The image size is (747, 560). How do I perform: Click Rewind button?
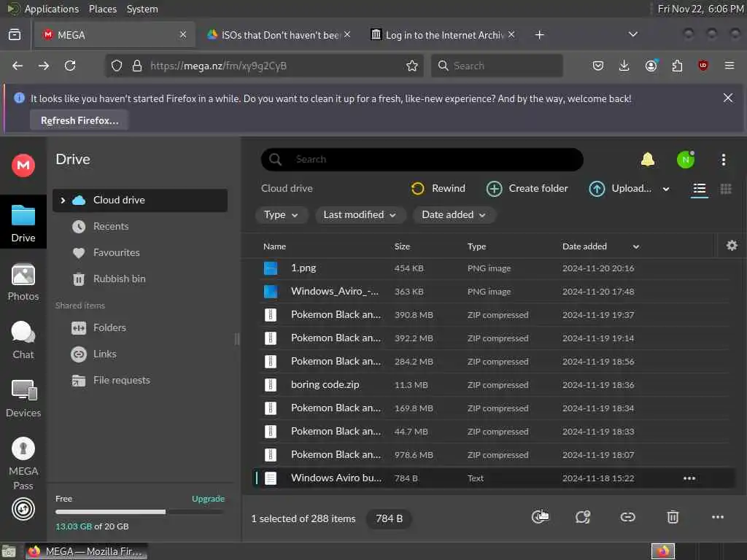[438, 189]
